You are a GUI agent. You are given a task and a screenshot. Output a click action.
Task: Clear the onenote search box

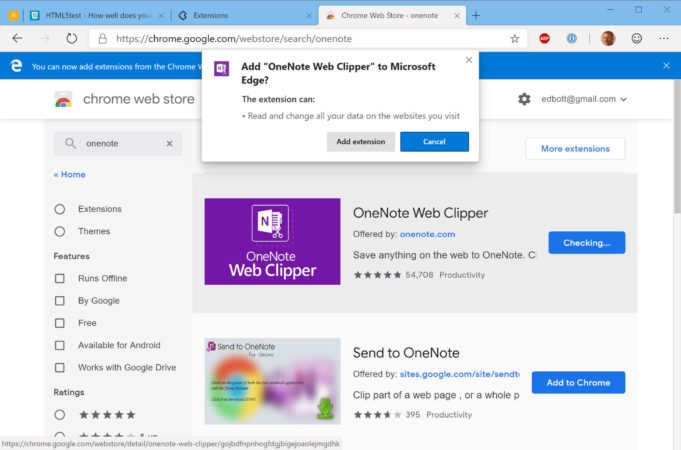[x=169, y=143]
